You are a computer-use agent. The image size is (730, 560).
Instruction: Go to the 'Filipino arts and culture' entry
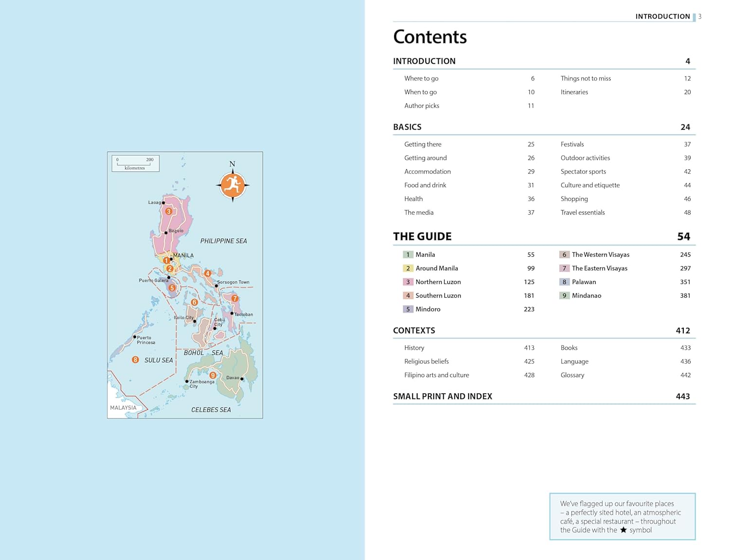pos(437,375)
